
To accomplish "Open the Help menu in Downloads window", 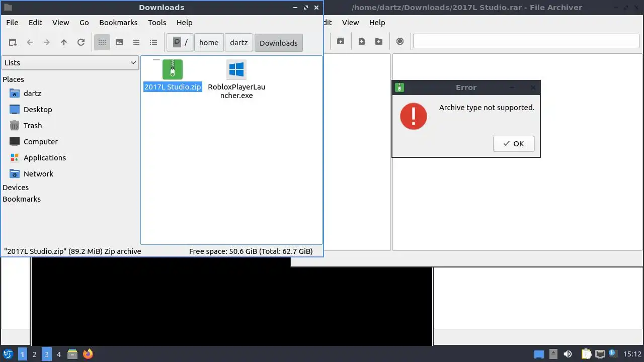I will click(185, 23).
